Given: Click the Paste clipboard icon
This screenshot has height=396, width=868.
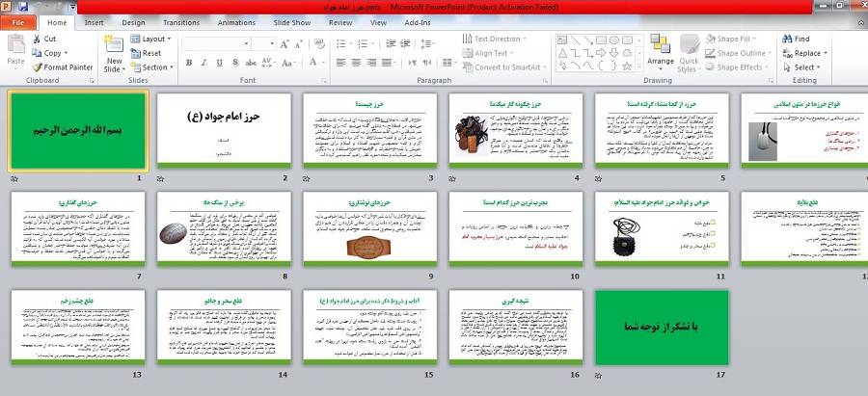Looking at the screenshot, I should pos(15,44).
